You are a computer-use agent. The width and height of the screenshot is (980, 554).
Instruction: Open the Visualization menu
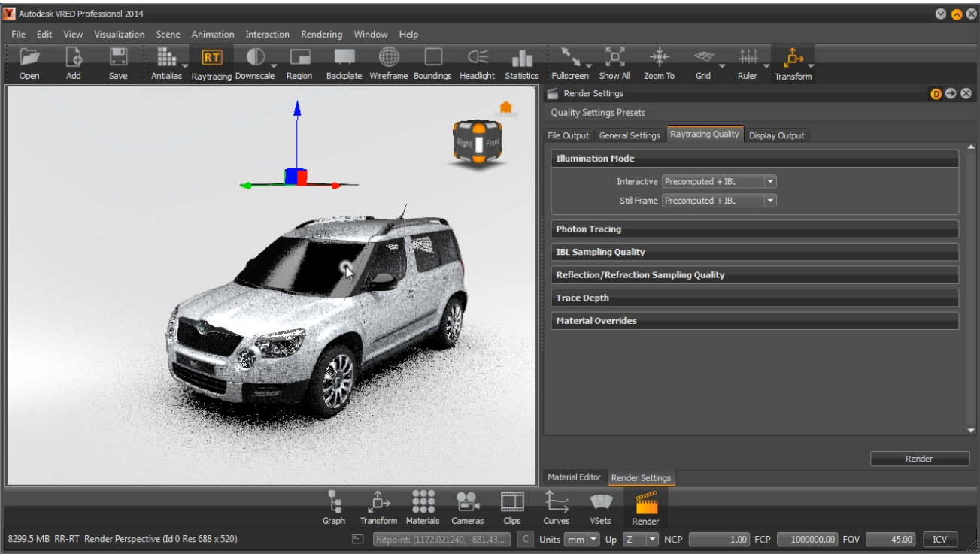(120, 35)
